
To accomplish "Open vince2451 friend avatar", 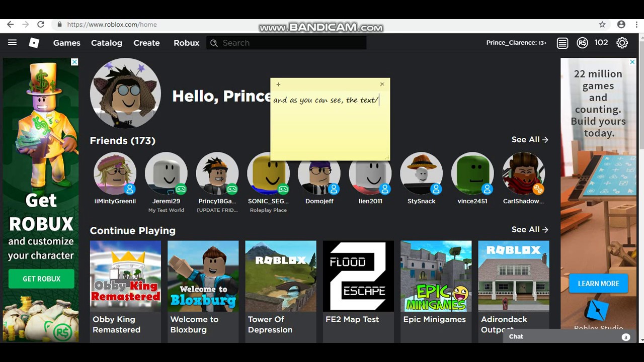I will pos(472,173).
